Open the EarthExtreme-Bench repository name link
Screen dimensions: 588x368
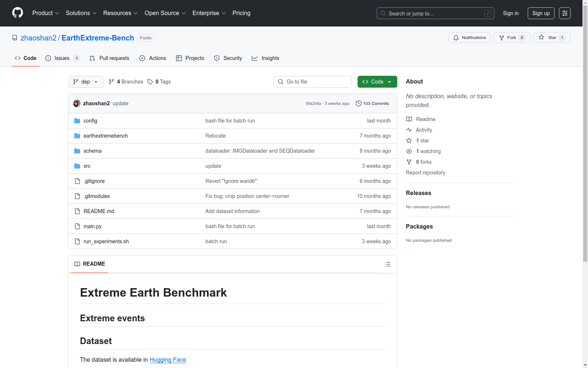pyautogui.click(x=98, y=38)
